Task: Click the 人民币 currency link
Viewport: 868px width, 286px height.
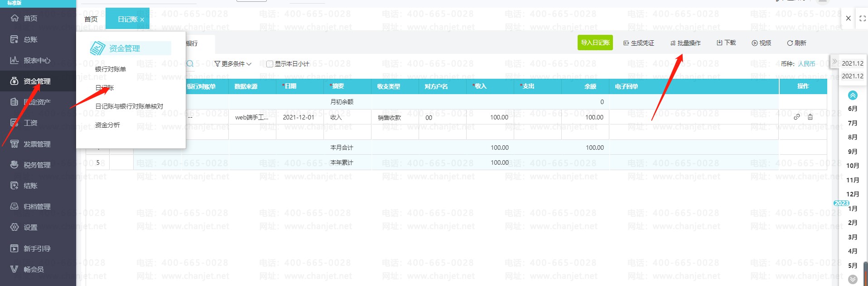Action: pyautogui.click(x=806, y=64)
